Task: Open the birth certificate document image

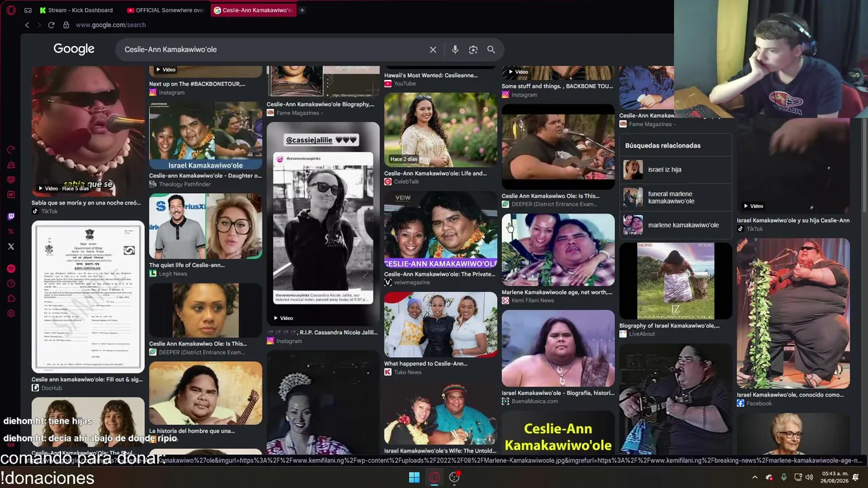Action: (88, 297)
